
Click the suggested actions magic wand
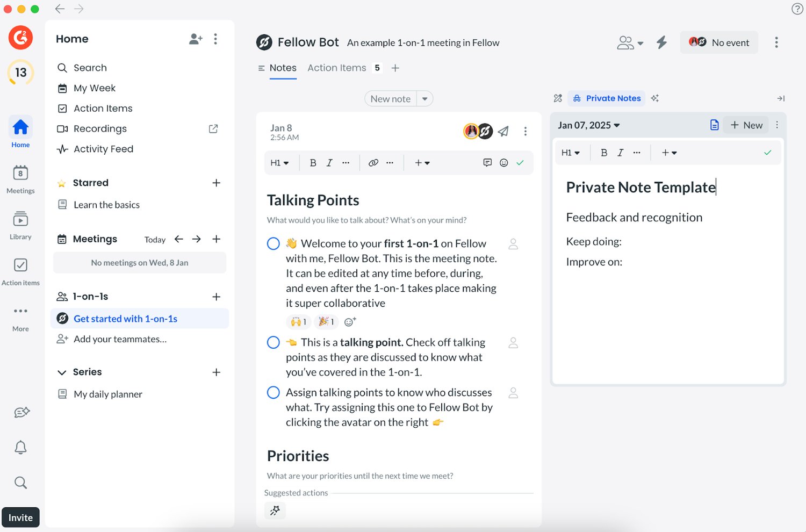click(x=275, y=510)
